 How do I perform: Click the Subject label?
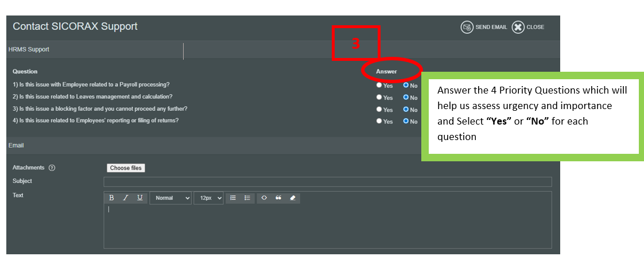22,181
